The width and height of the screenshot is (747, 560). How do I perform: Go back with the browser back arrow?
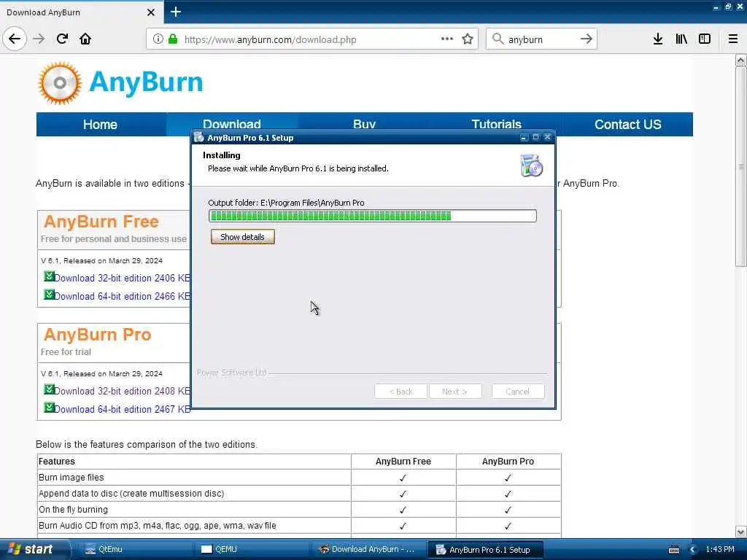15,39
